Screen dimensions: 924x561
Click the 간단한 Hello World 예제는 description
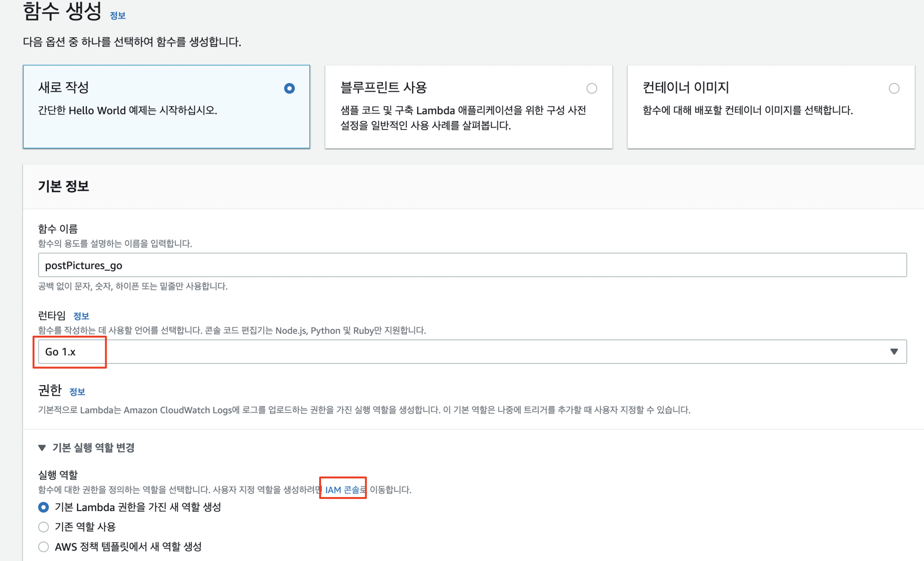(128, 110)
